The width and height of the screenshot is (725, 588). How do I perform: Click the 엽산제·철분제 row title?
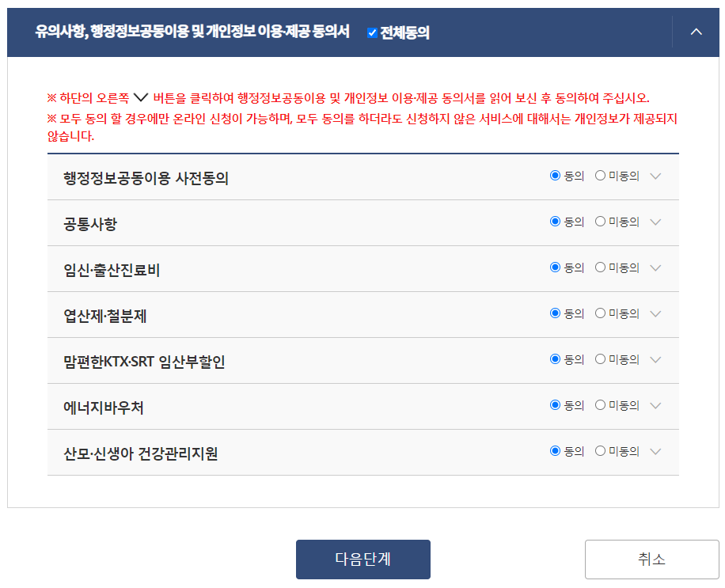(x=105, y=317)
